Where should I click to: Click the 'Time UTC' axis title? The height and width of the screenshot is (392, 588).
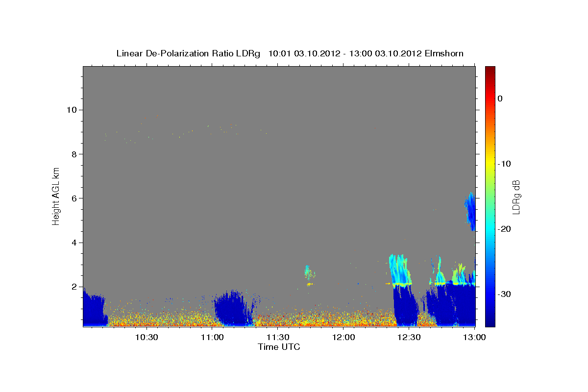[x=279, y=347]
